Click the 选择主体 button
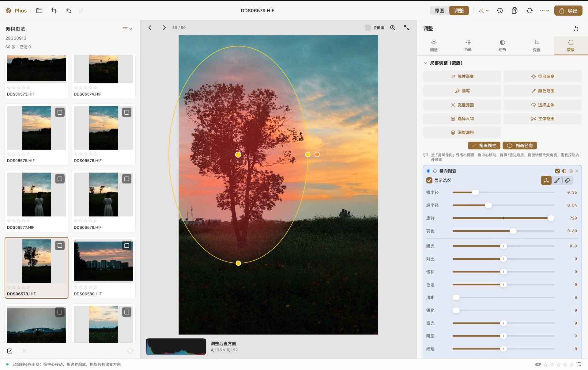 pos(542,105)
